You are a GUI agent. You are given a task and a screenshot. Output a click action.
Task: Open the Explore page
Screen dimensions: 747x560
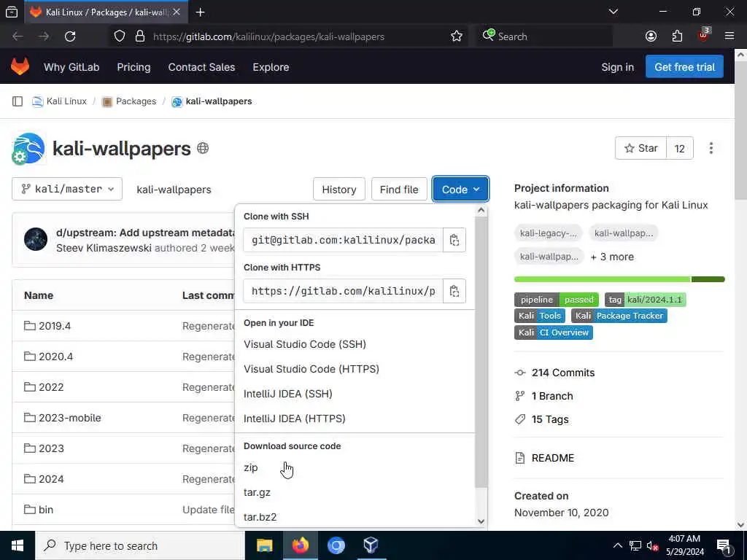coord(271,67)
